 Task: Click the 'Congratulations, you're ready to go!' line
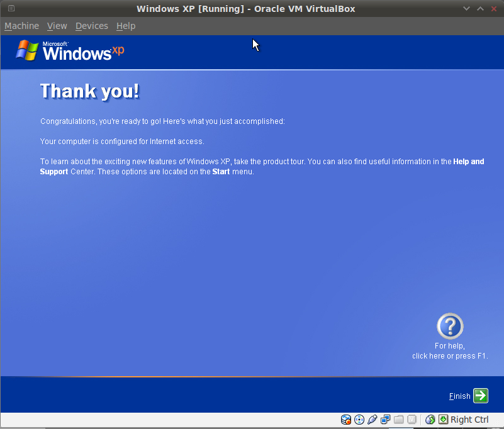(162, 121)
